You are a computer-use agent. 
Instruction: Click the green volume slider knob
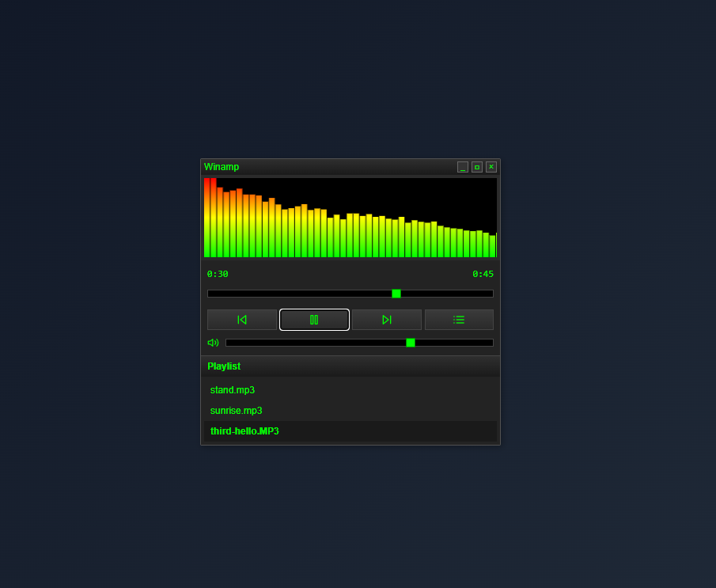click(x=411, y=342)
